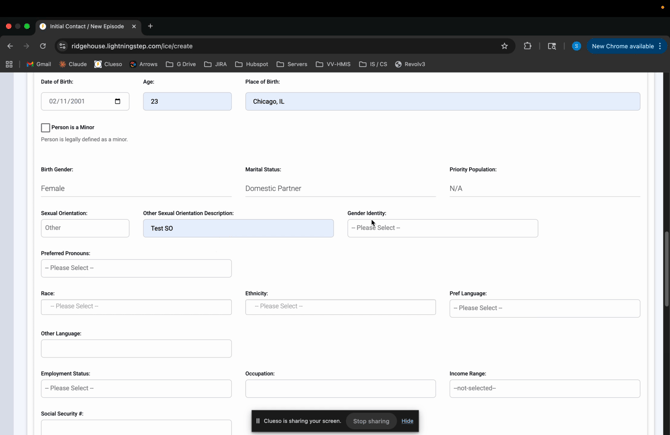Open the Claude bookmark
This screenshot has height=435, width=670.
click(73, 64)
